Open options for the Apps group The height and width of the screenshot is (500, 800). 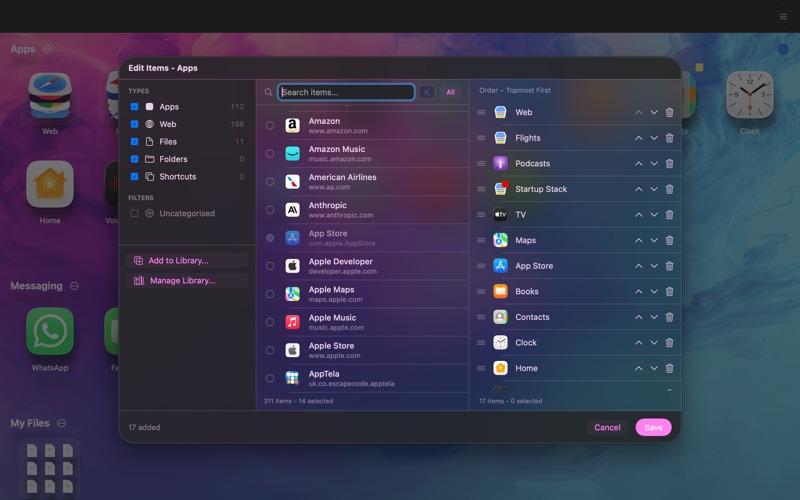(x=47, y=49)
